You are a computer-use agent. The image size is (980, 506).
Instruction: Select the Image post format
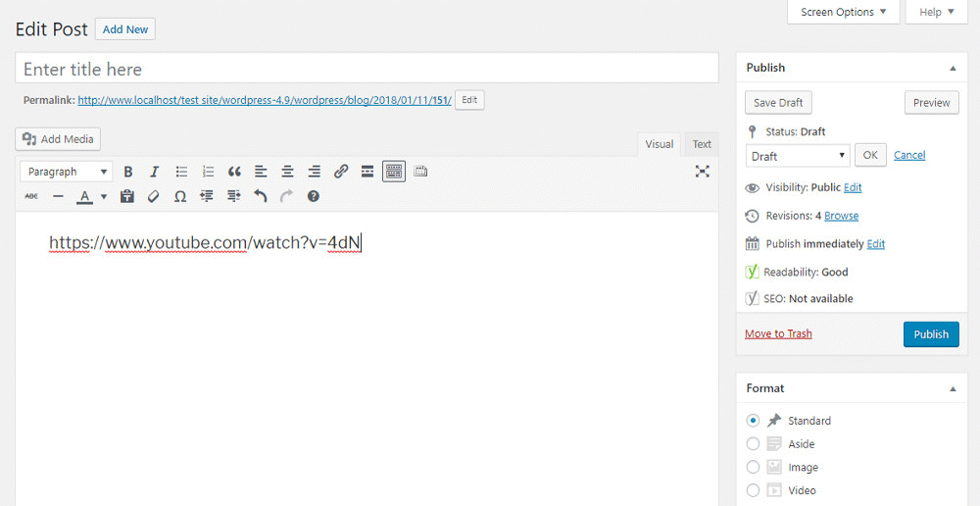[x=753, y=467]
